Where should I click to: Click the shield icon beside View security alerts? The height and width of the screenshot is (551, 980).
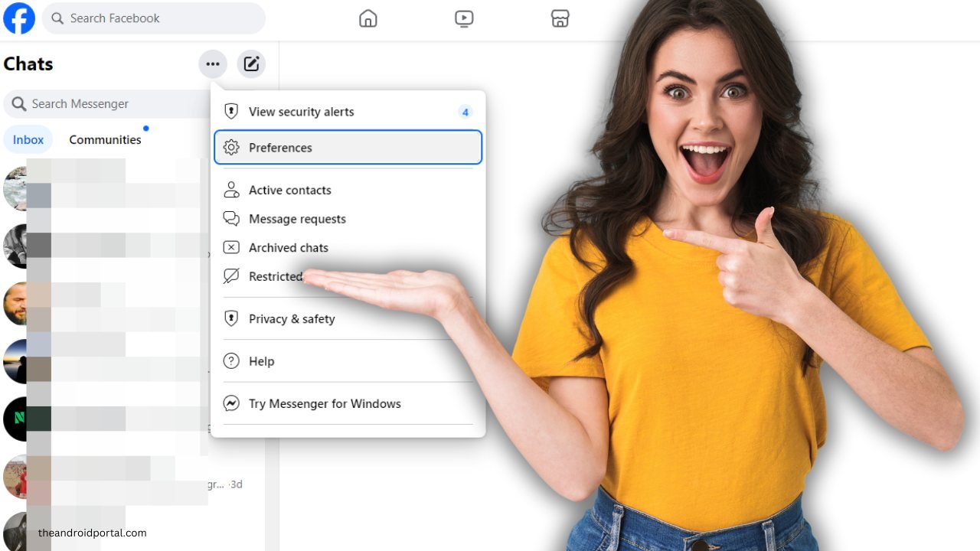231,112
